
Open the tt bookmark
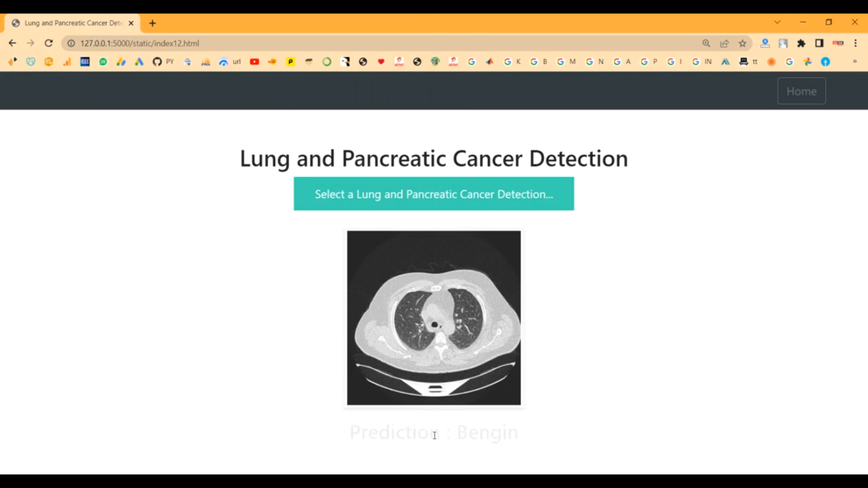click(749, 62)
